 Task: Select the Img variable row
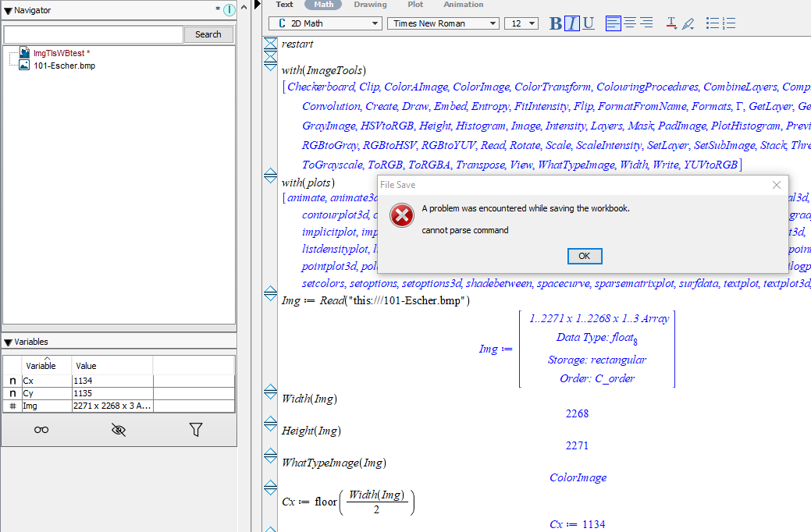(119, 406)
